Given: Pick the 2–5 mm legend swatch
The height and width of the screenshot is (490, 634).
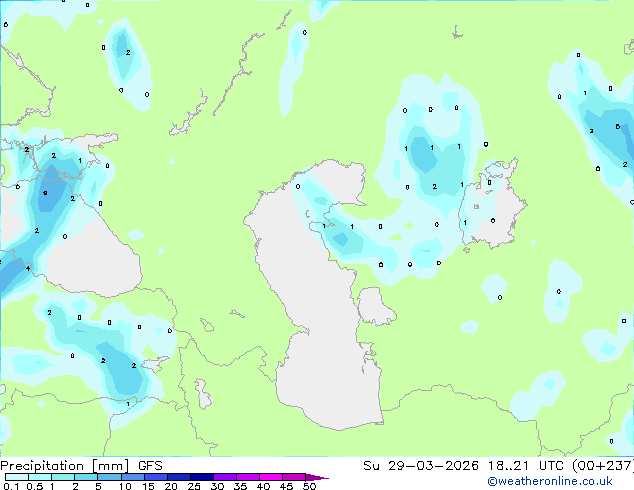Looking at the screenshot, I should (x=86, y=477).
